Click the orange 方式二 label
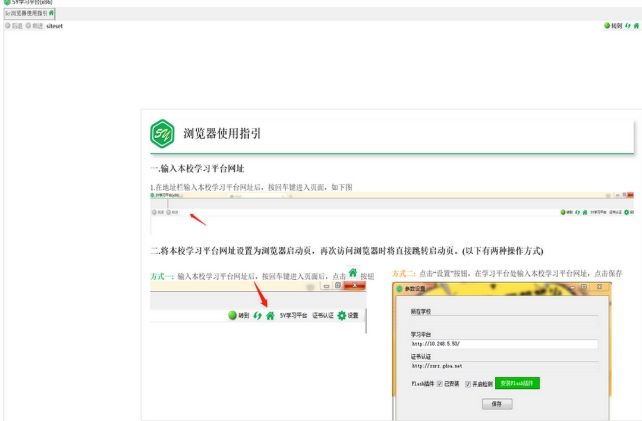This screenshot has width=642, height=421. tap(404, 274)
